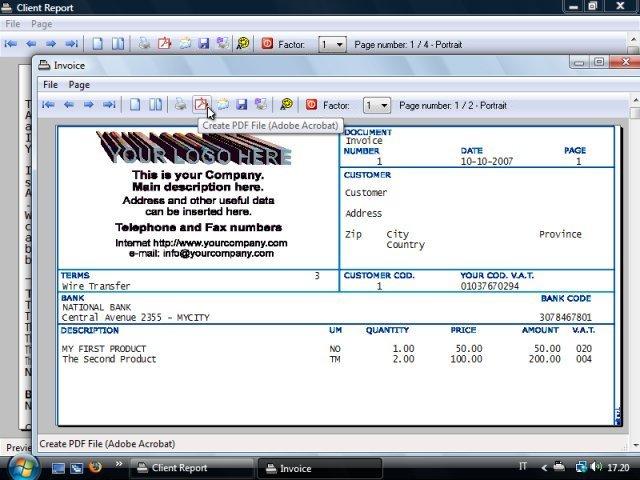Viewport: 640px width, 480px height.
Task: Click the yellow smiley search icon in Invoice toolbar
Action: [287, 104]
